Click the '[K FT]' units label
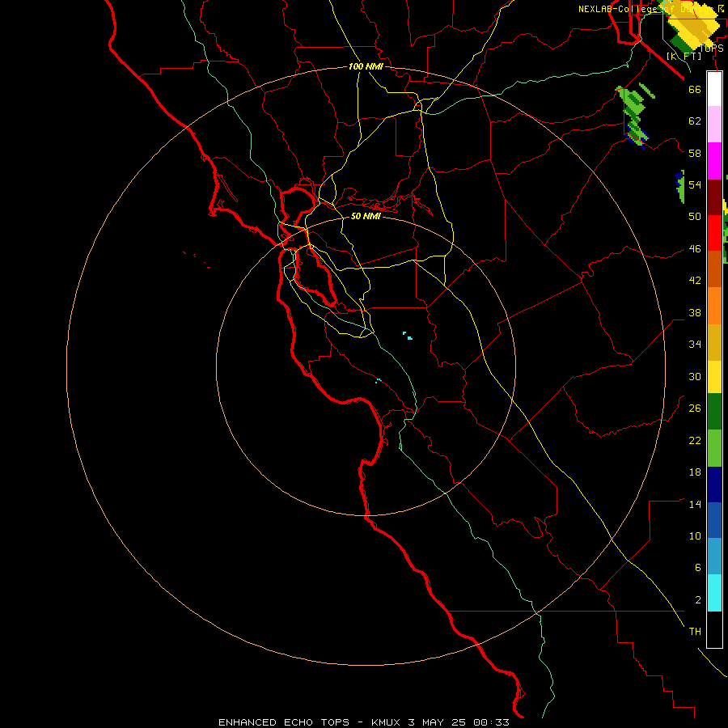Screen dimensions: 728x728 [684, 56]
